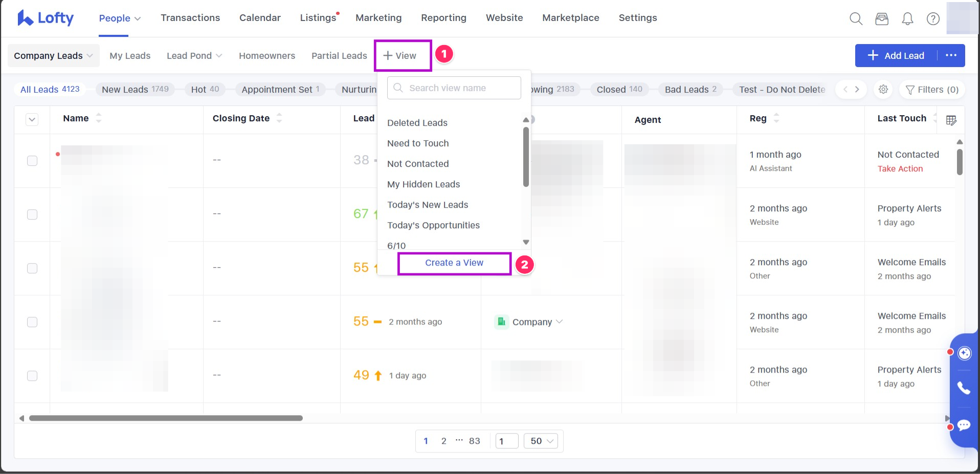Open the global search magnifier icon
This screenshot has height=474, width=980.
click(856, 19)
